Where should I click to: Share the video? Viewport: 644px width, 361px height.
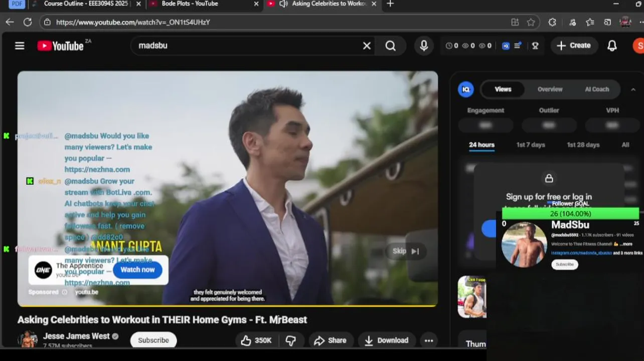[x=330, y=340]
